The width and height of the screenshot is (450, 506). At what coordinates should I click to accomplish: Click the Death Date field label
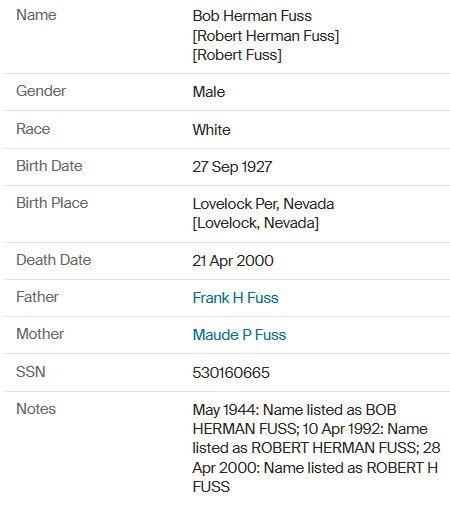coord(54,260)
